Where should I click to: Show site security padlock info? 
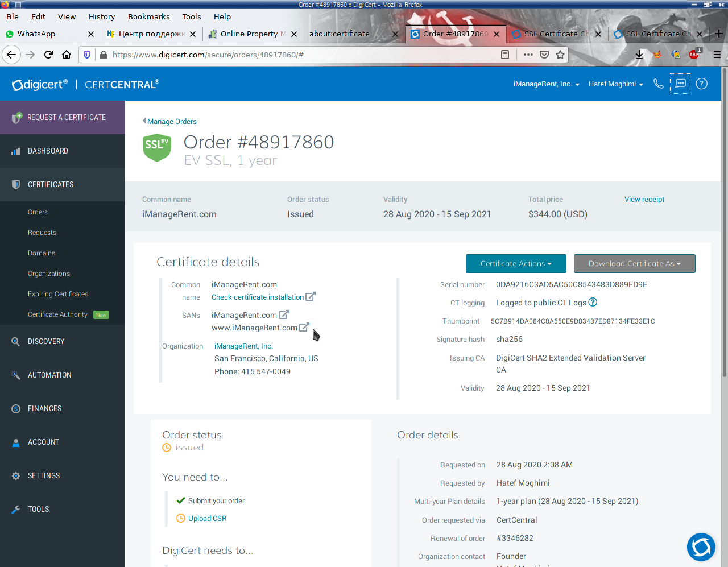[104, 55]
